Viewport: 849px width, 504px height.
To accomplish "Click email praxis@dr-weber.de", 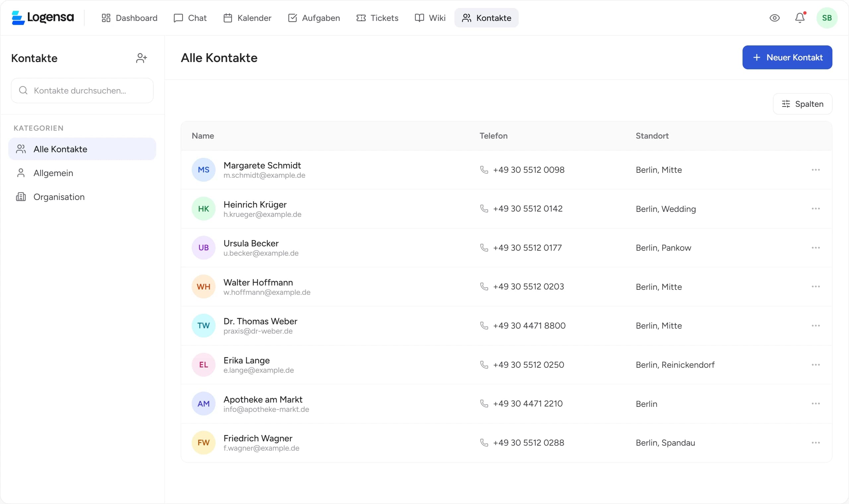I will point(258,331).
